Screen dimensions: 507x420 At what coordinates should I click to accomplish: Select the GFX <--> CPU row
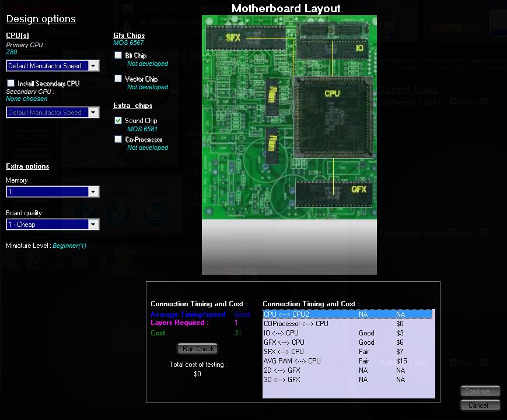pyautogui.click(x=348, y=342)
